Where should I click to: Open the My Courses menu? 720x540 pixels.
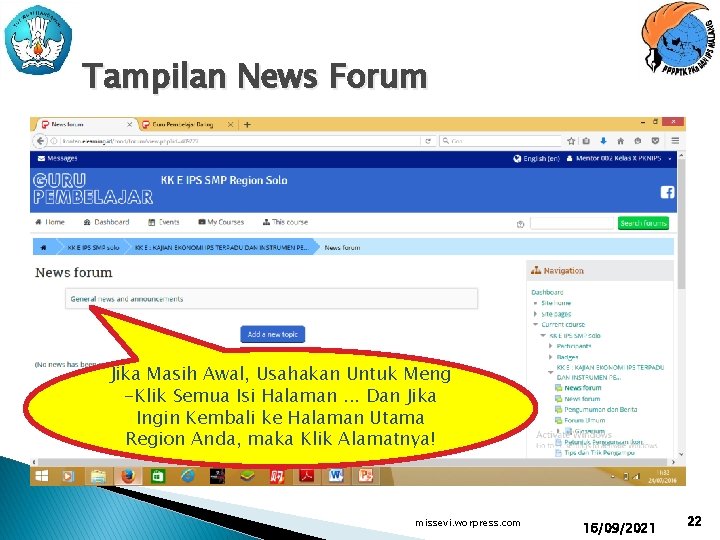[221, 222]
